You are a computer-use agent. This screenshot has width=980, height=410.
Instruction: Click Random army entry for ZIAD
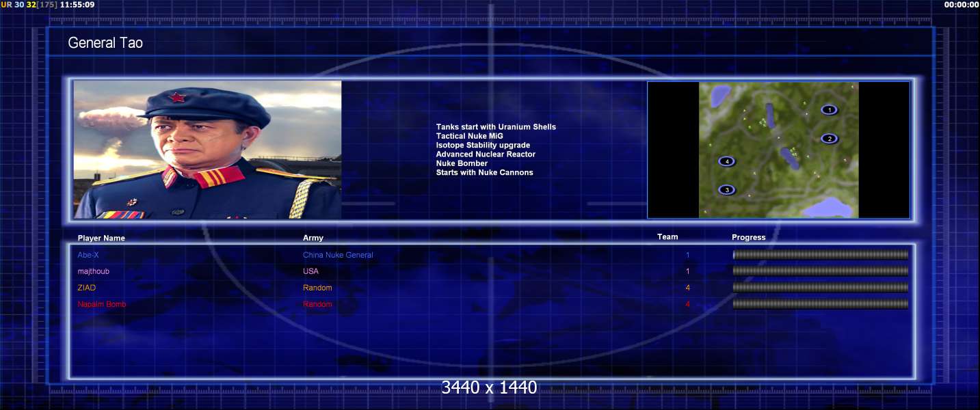pyautogui.click(x=317, y=288)
